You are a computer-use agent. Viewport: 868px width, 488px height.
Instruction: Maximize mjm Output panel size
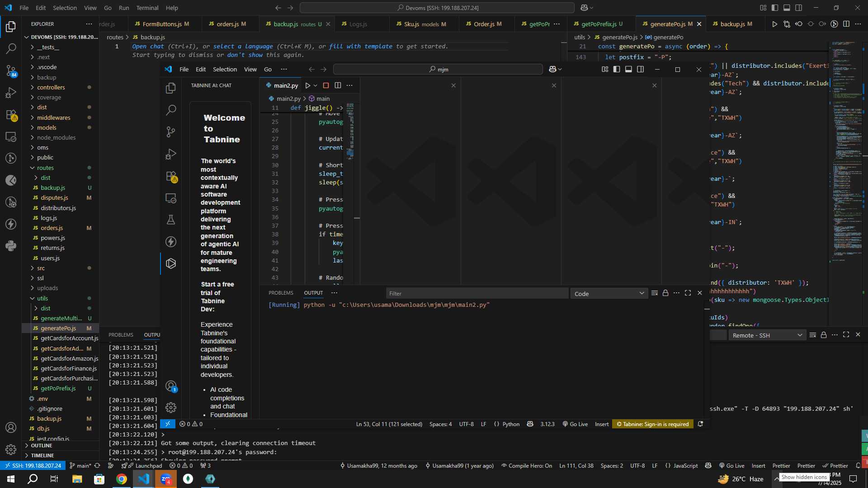tap(688, 293)
